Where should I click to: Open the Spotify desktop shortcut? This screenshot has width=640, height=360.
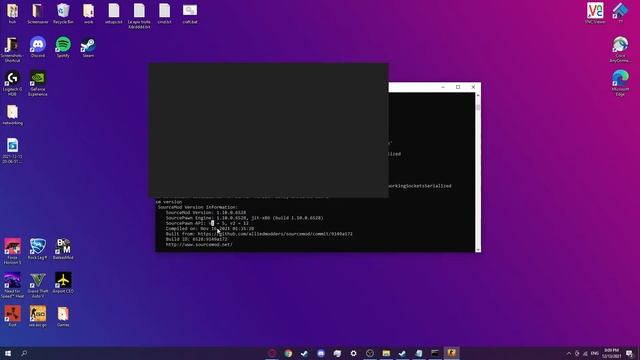63,47
